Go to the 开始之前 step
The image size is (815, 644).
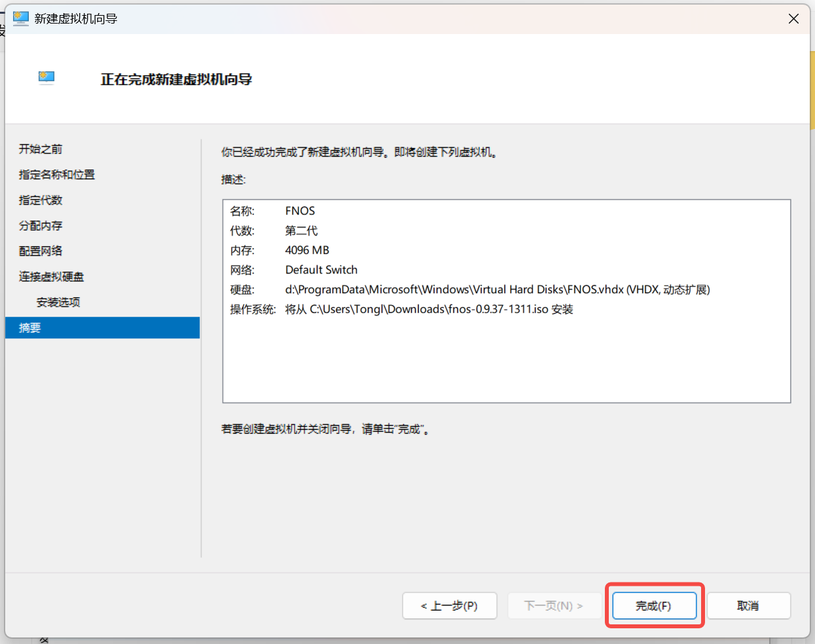coord(41,149)
